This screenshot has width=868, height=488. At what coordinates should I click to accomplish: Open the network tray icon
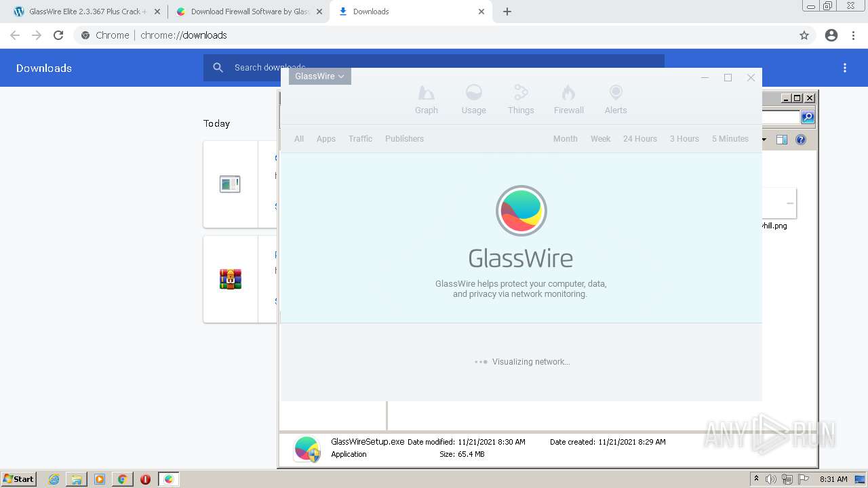coord(787,479)
